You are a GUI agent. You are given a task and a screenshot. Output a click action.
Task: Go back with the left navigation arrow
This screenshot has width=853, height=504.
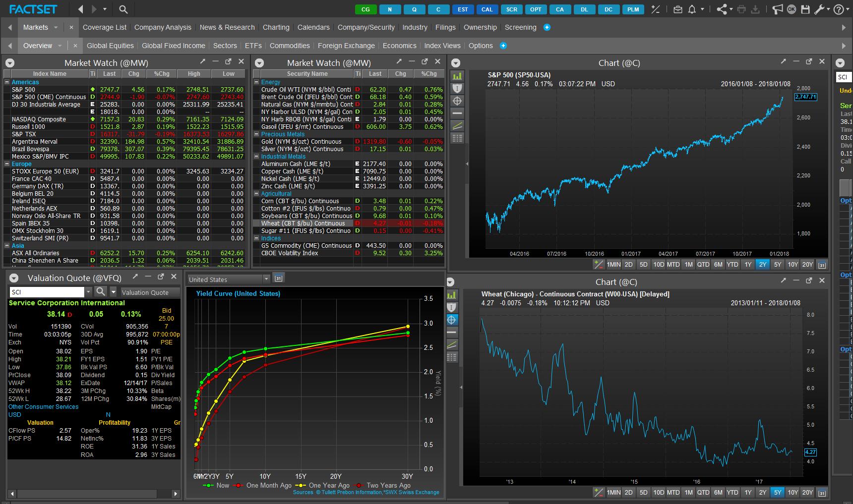click(x=81, y=9)
